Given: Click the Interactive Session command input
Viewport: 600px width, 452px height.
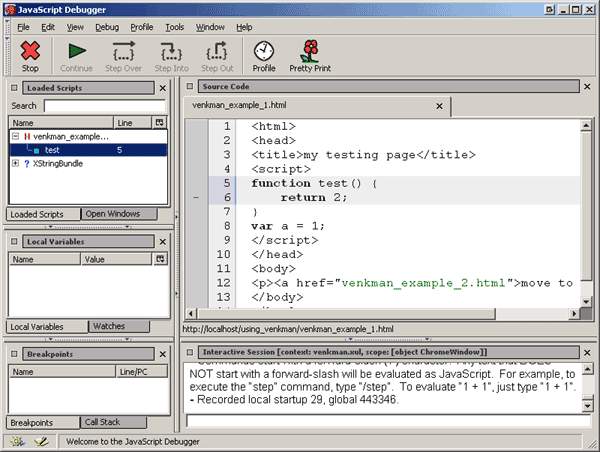Looking at the screenshot, I should click(x=388, y=421).
